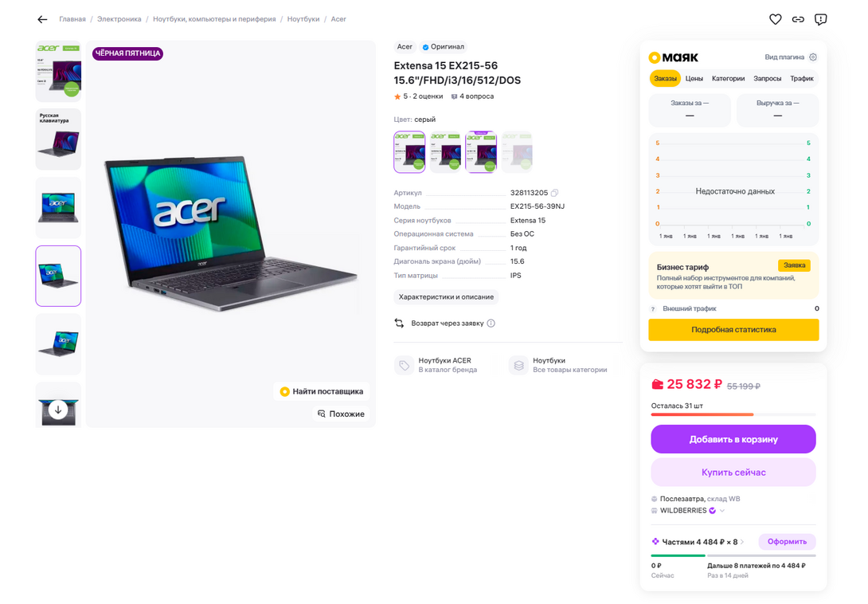Click help icon beside Внешний трафик
This screenshot has height=604, width=868.
point(653,309)
